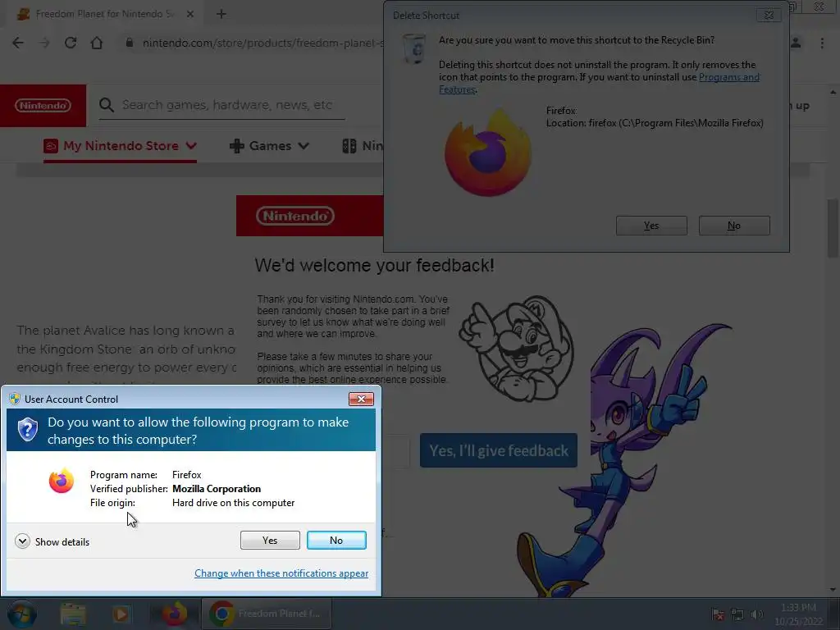Open 'Change when these notifications appear' link
The image size is (840, 630).
pyautogui.click(x=281, y=573)
